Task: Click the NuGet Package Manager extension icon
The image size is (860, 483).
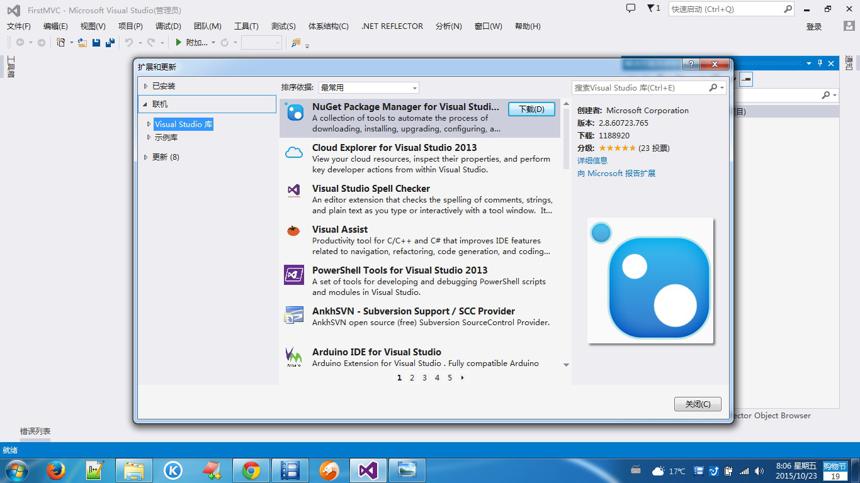Action: point(295,112)
